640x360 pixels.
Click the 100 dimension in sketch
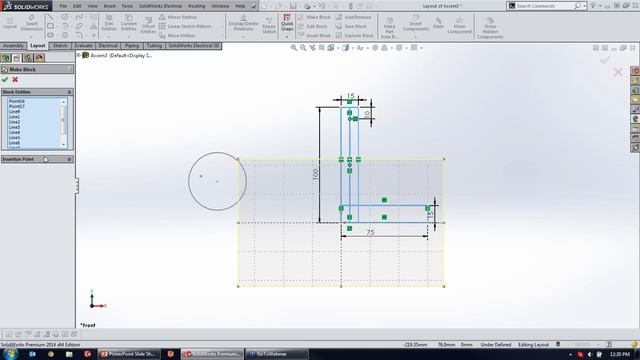316,174
